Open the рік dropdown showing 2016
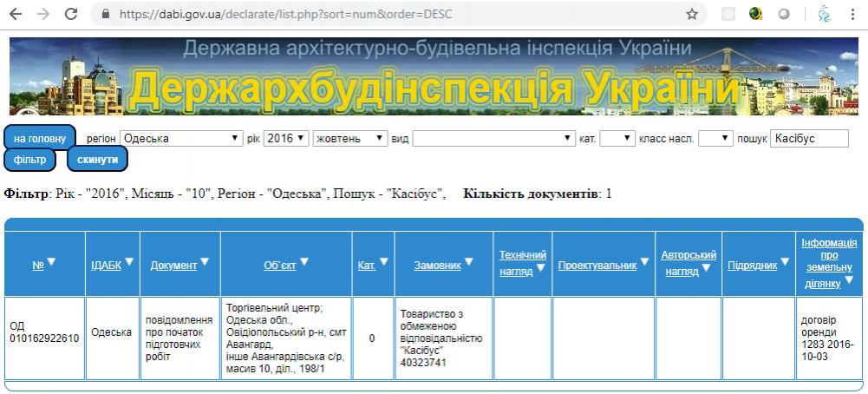 286,139
